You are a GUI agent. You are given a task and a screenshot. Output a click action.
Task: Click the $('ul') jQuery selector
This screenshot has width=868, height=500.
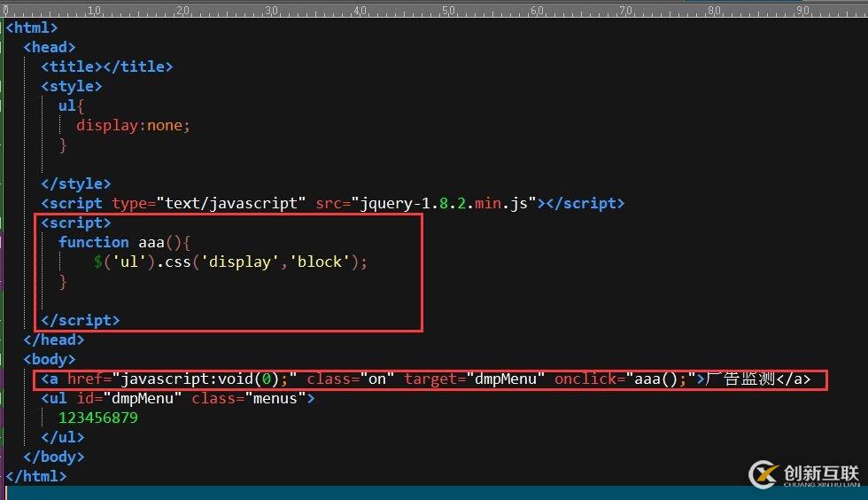[x=125, y=262]
